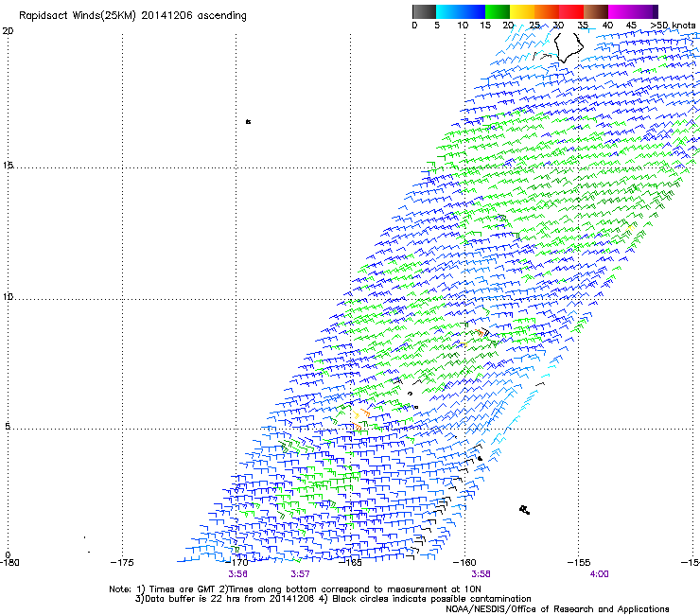The height and width of the screenshot is (615, 700).
Task: Click the NOAA/NESDIS Office of Research credit
Action: pos(557,609)
